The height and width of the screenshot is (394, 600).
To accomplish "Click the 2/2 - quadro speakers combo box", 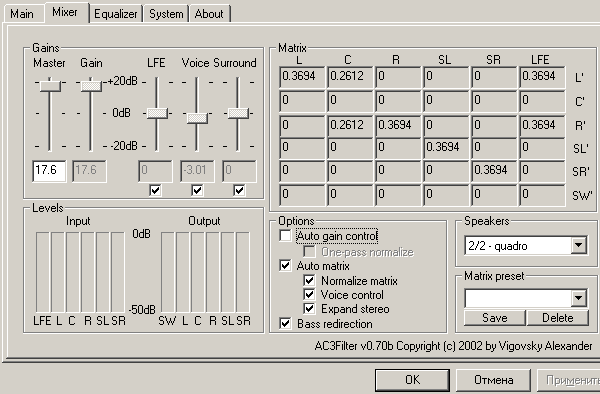I will (526, 245).
